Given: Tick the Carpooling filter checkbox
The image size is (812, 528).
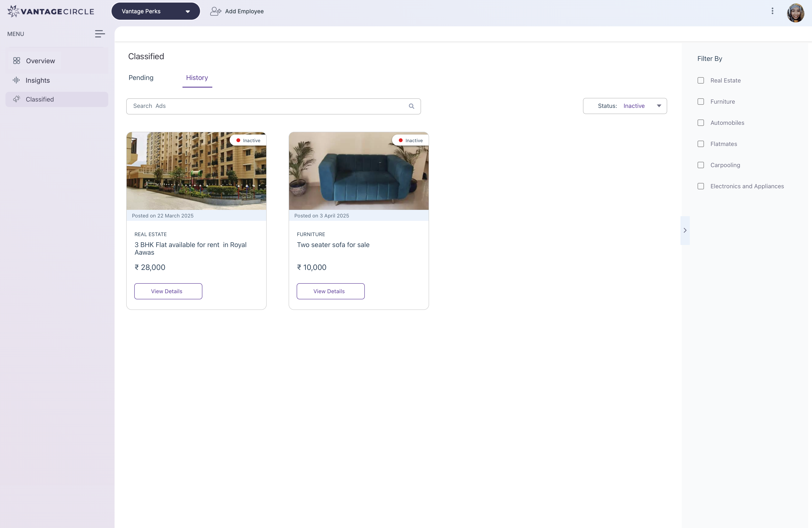Looking at the screenshot, I should [x=701, y=165].
